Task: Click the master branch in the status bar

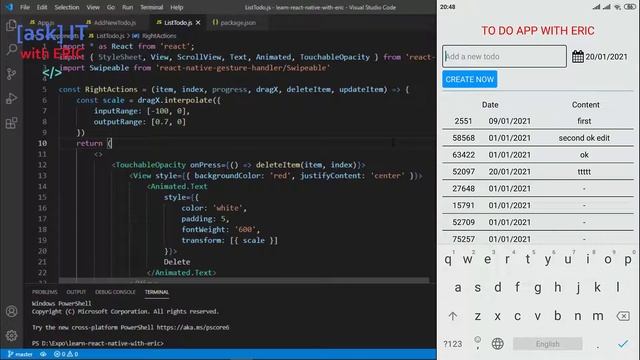Action: (20, 354)
